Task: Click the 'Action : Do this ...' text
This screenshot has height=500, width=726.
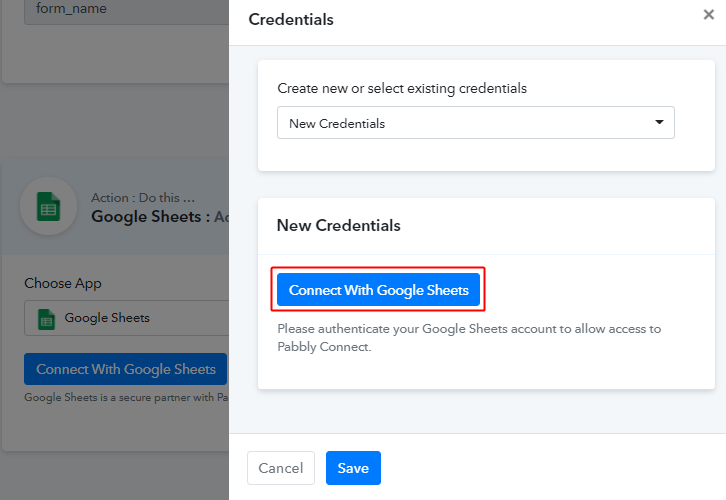Action: pyautogui.click(x=143, y=198)
